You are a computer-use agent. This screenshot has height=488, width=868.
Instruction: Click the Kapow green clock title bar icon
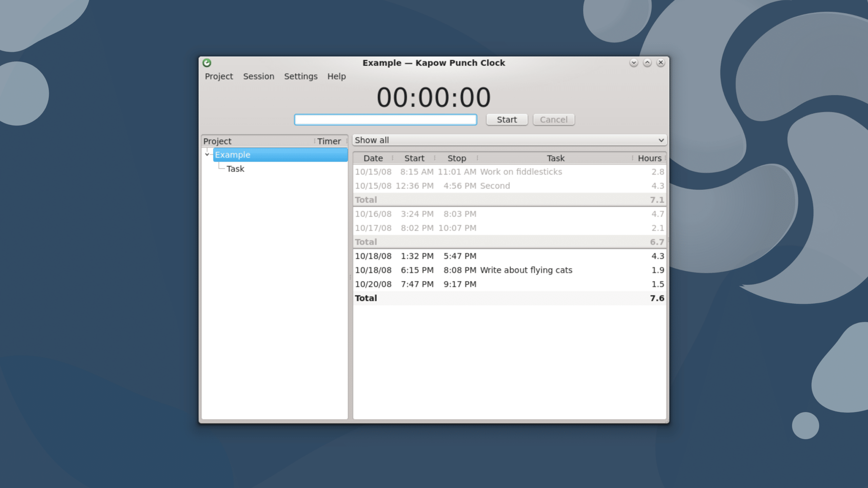point(207,63)
